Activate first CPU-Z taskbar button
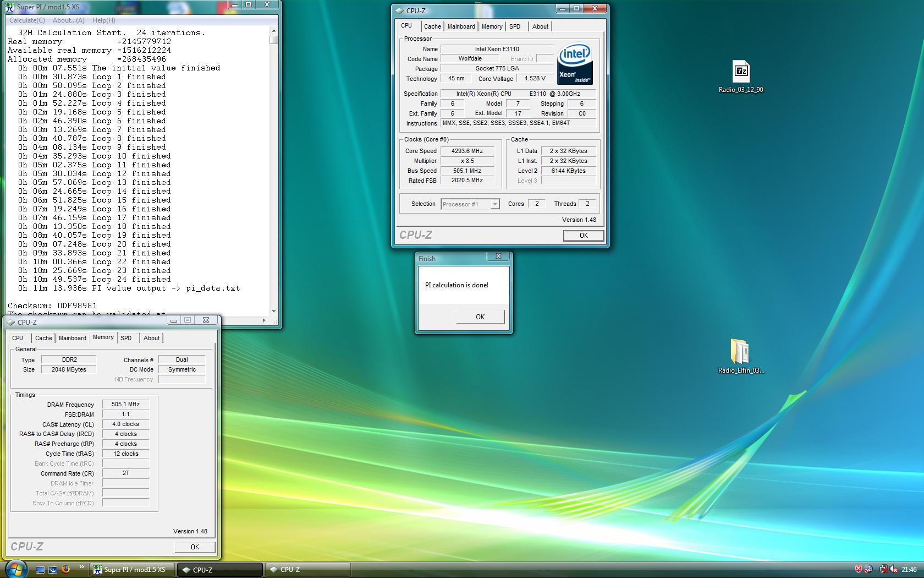This screenshot has width=924, height=578. 220,570
